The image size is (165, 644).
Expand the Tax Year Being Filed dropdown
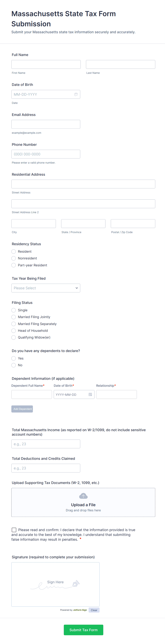pos(46,288)
